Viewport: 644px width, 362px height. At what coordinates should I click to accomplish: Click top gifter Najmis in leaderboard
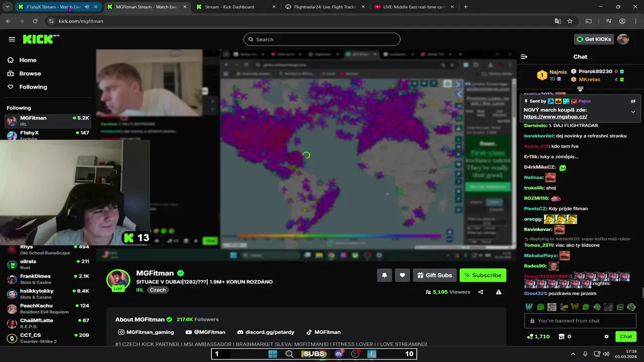point(558,72)
